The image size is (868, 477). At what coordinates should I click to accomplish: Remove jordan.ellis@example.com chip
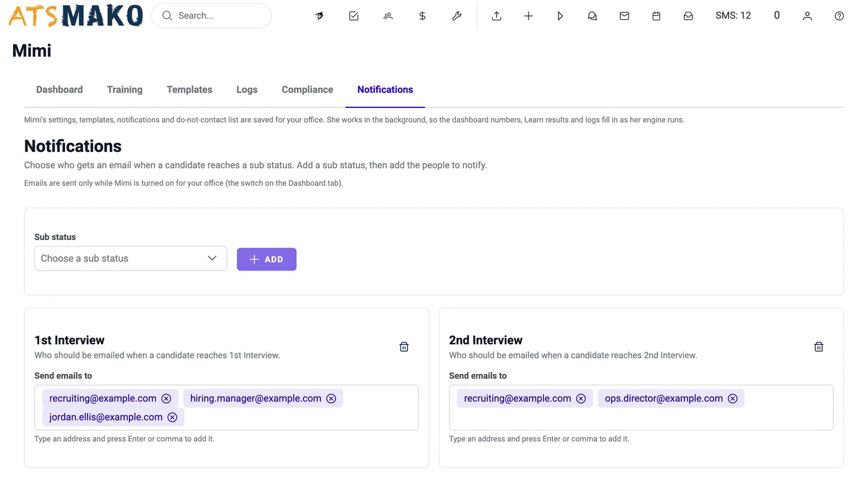(x=172, y=417)
